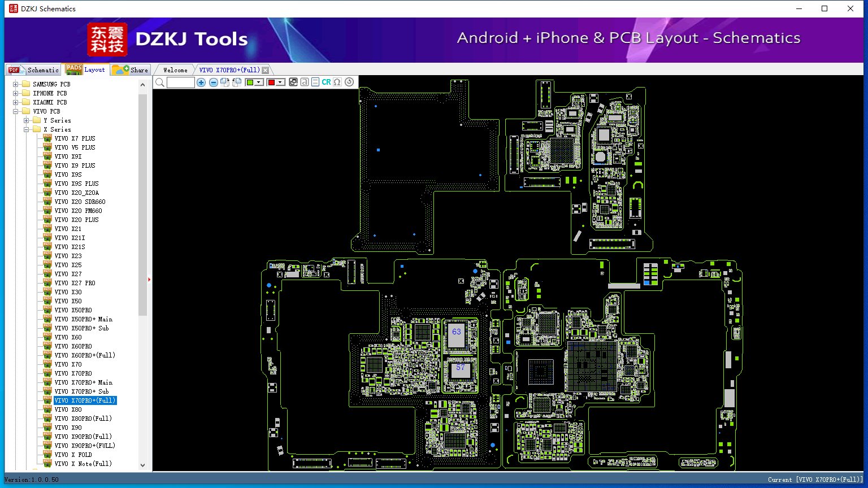The height and width of the screenshot is (488, 868).
Task: Click the circular reset-rotation arrow icon
Action: point(349,82)
